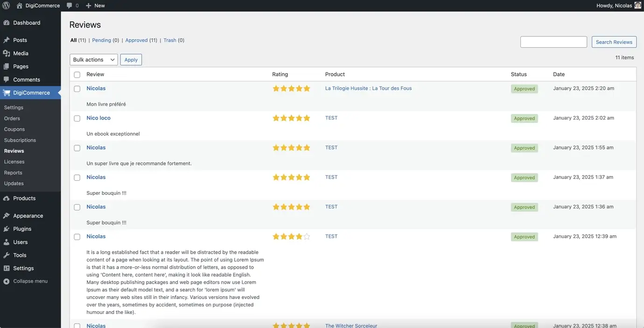Image resolution: width=644 pixels, height=328 pixels.
Task: Toggle the select-all reviews checkbox
Action: tap(77, 75)
